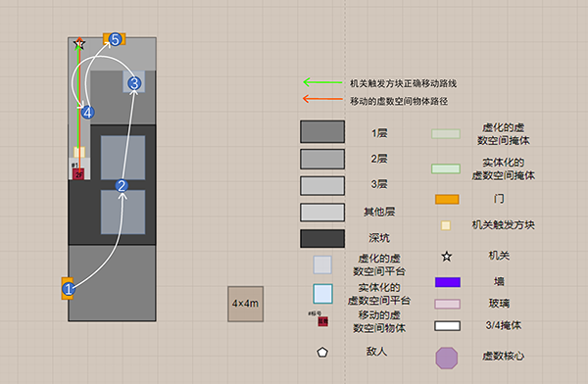Click the star icon in the legend

pos(446,257)
